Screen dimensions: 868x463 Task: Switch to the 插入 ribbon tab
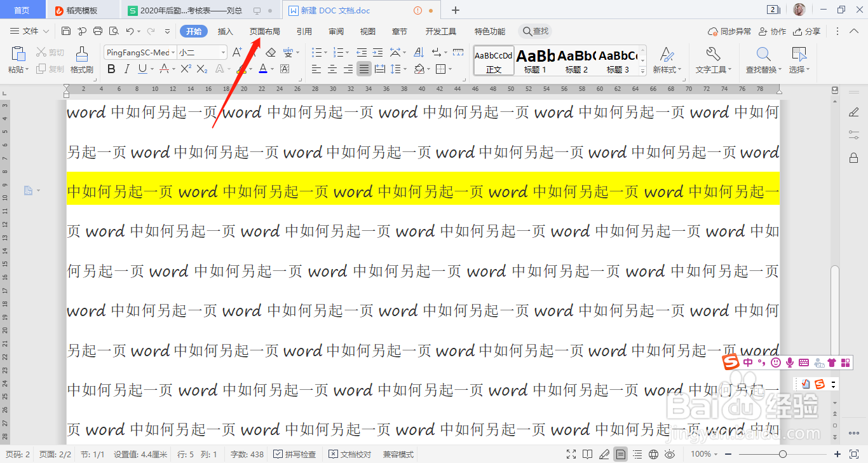[x=226, y=31]
